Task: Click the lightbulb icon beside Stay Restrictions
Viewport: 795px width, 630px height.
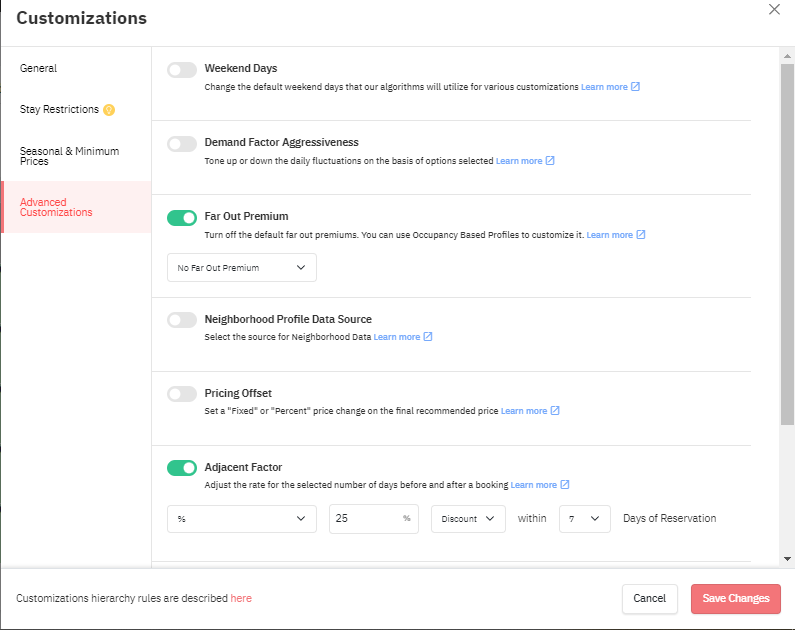Action: point(109,109)
